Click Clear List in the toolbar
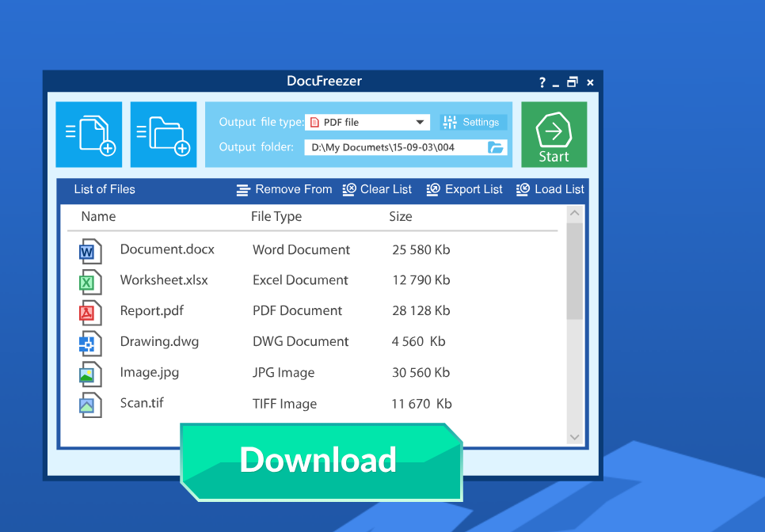Image resolution: width=765 pixels, height=532 pixels. 377,189
